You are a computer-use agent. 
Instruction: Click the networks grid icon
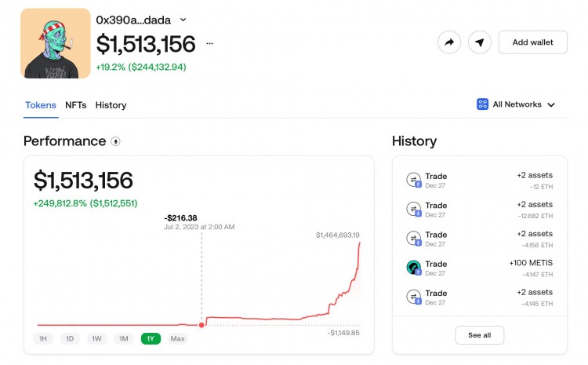click(x=482, y=104)
